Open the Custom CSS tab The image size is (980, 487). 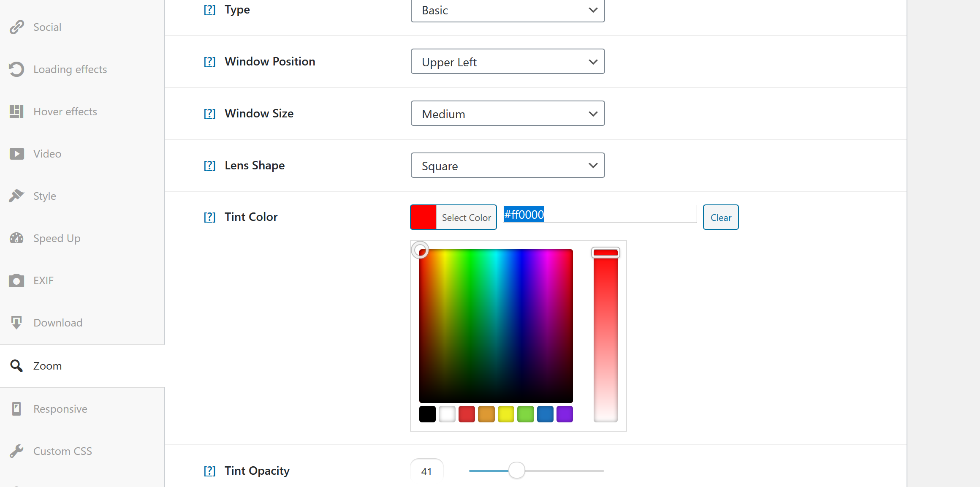click(x=82, y=451)
